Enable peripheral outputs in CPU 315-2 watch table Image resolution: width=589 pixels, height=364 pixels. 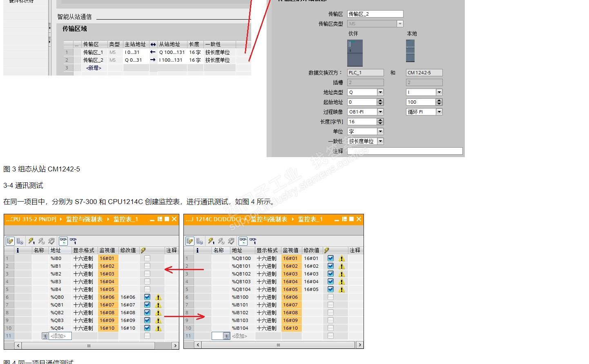point(51,241)
